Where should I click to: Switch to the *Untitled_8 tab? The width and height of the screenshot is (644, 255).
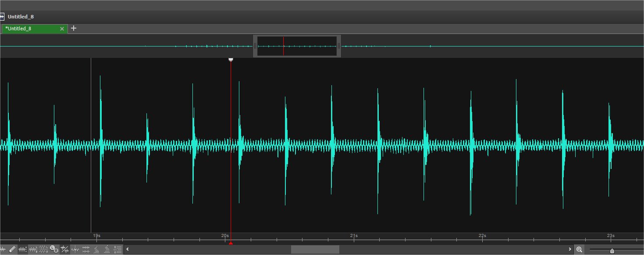tap(31, 29)
